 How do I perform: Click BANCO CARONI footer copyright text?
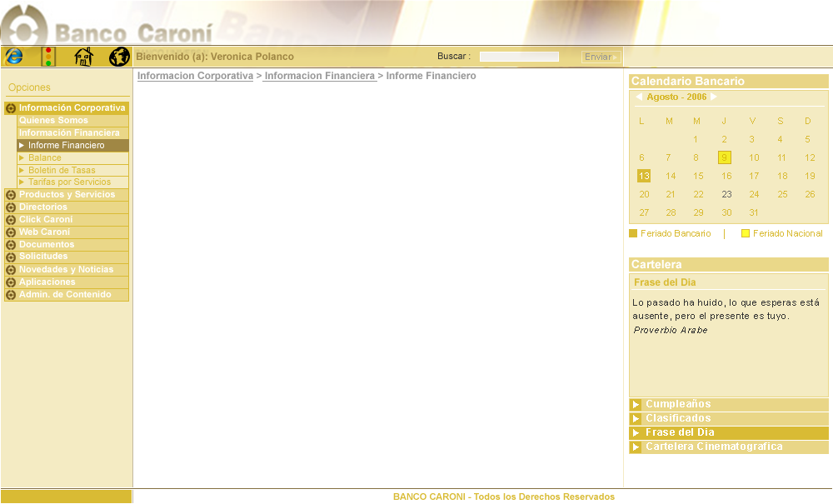(504, 497)
